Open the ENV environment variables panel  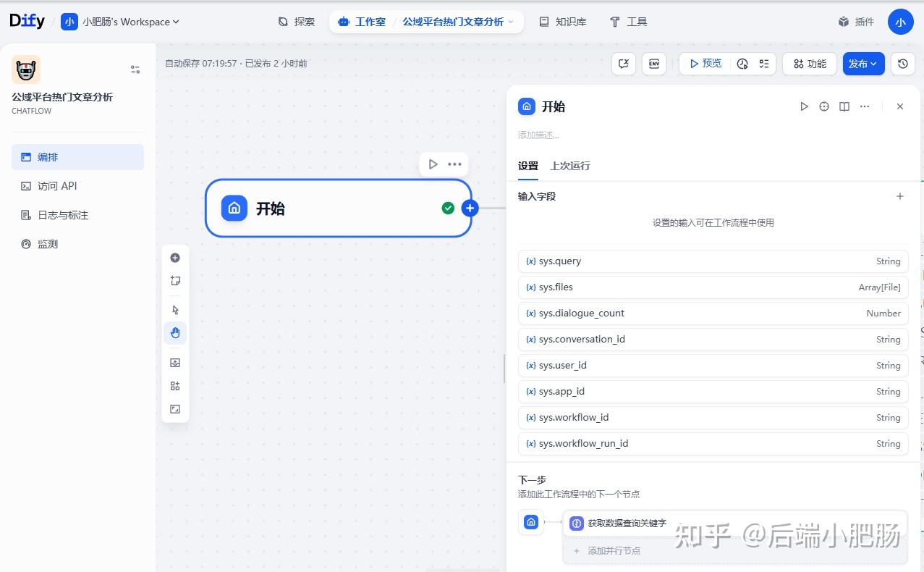tap(653, 64)
